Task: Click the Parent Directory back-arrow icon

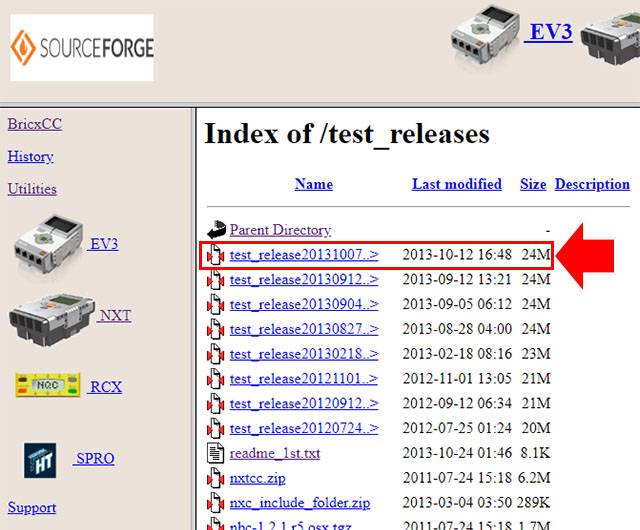Action: point(216,230)
